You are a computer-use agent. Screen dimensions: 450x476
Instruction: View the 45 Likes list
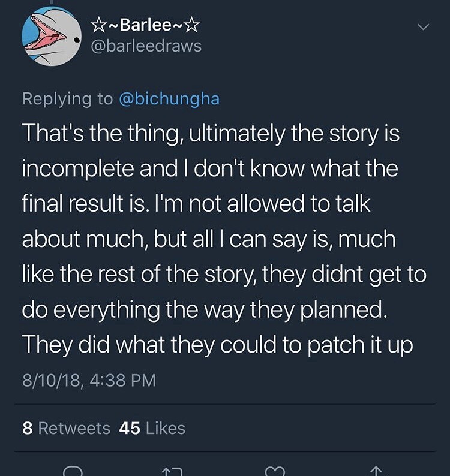[x=152, y=428]
